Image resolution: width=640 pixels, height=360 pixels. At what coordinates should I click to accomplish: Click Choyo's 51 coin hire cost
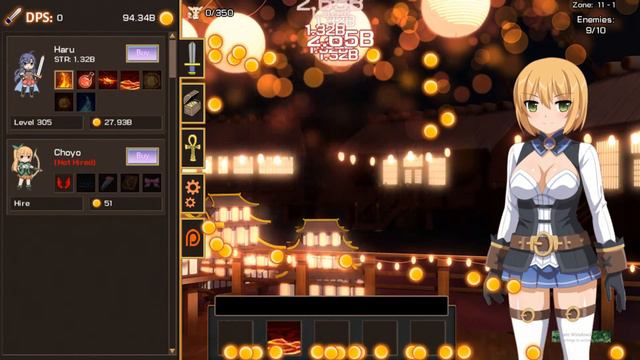point(125,203)
